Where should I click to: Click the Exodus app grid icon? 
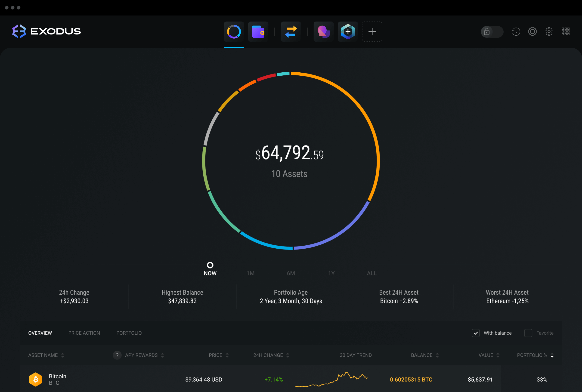coord(565,31)
